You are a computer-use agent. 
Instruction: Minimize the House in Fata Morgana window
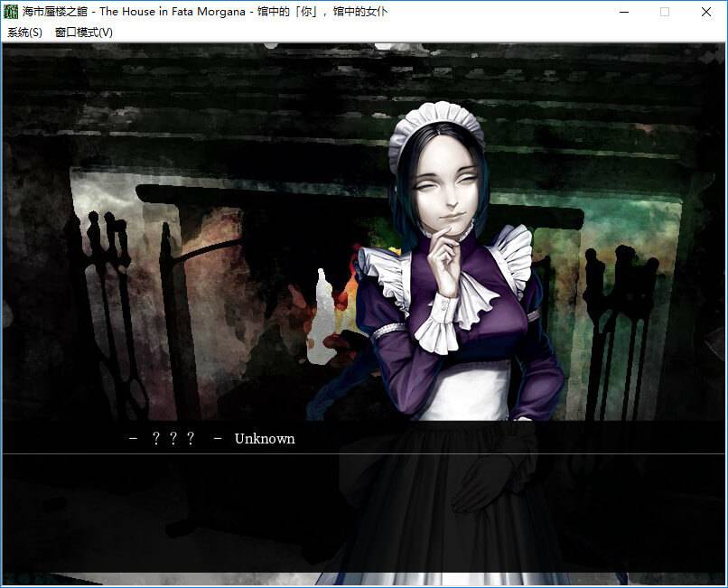[x=623, y=12]
